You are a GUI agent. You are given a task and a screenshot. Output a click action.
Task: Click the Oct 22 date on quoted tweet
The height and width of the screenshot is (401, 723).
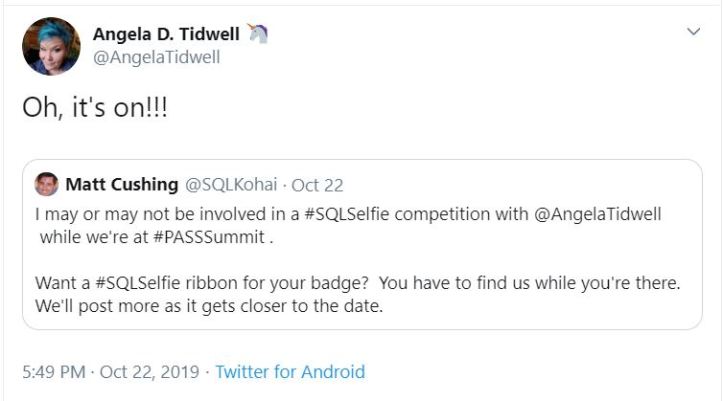pos(317,184)
